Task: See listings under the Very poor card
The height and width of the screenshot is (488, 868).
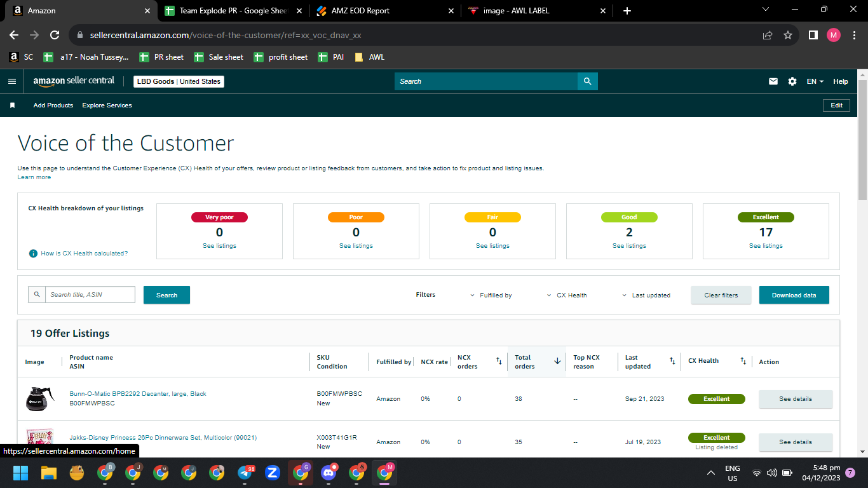Action: coord(219,246)
